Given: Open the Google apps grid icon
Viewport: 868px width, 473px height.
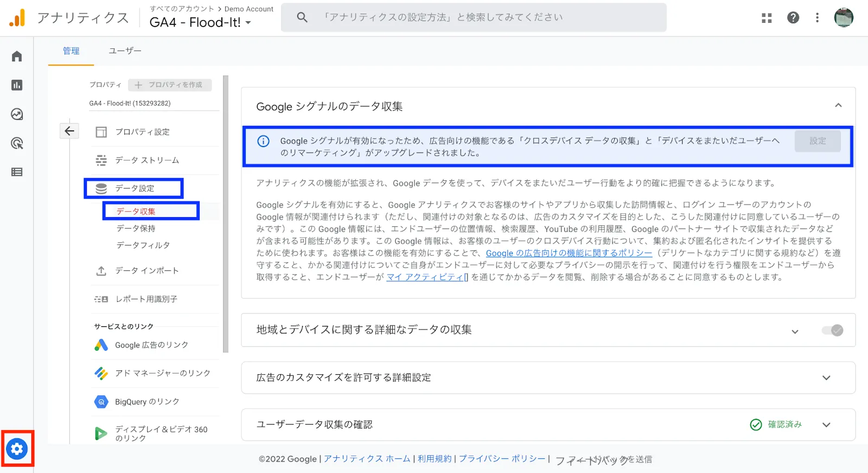Looking at the screenshot, I should [767, 18].
